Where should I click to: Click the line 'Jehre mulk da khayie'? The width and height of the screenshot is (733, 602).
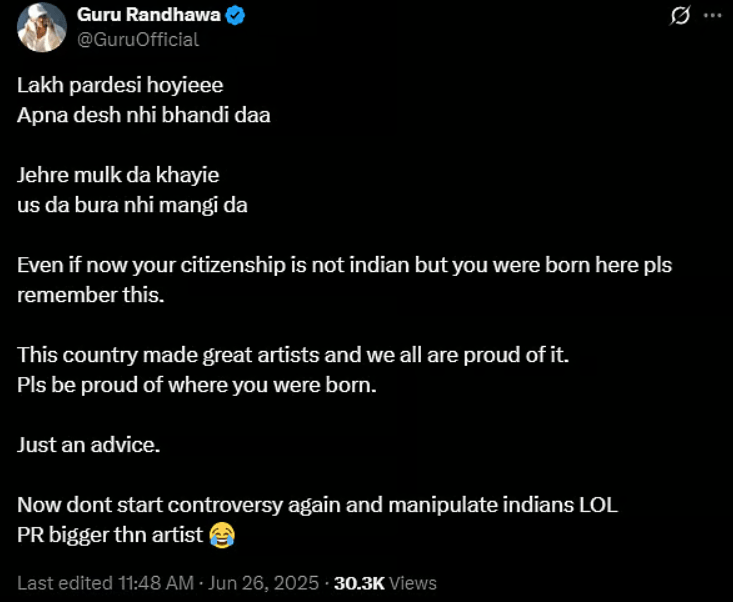point(118,175)
